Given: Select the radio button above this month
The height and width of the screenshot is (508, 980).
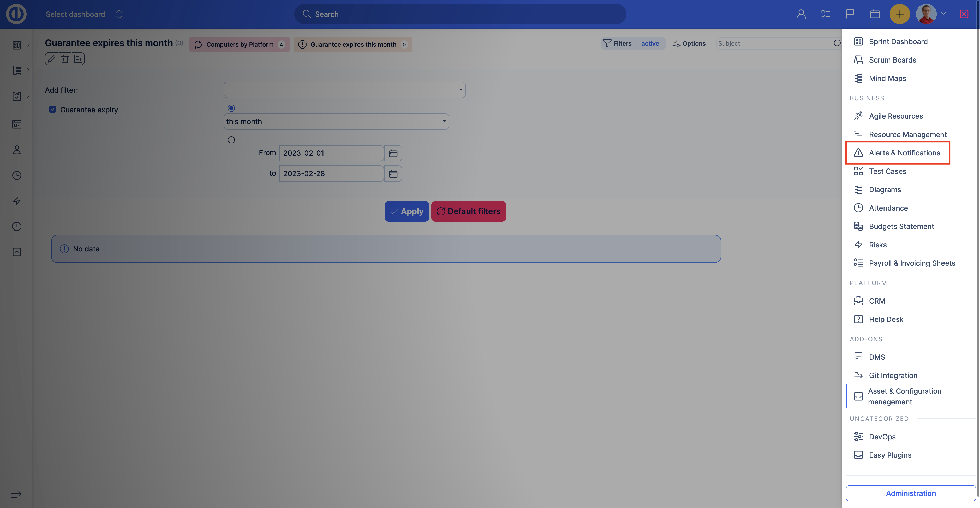Looking at the screenshot, I should [231, 108].
